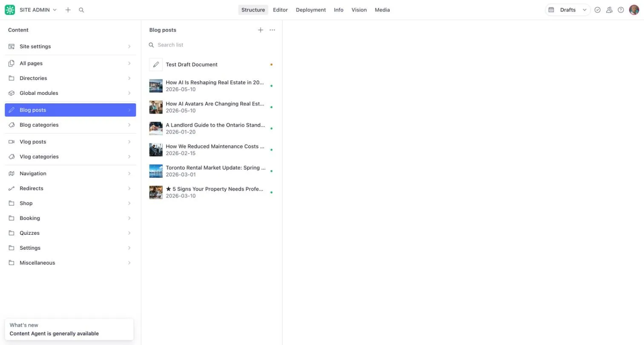Switch to the Deployment tab
This screenshot has height=345, width=644.
[x=311, y=10]
